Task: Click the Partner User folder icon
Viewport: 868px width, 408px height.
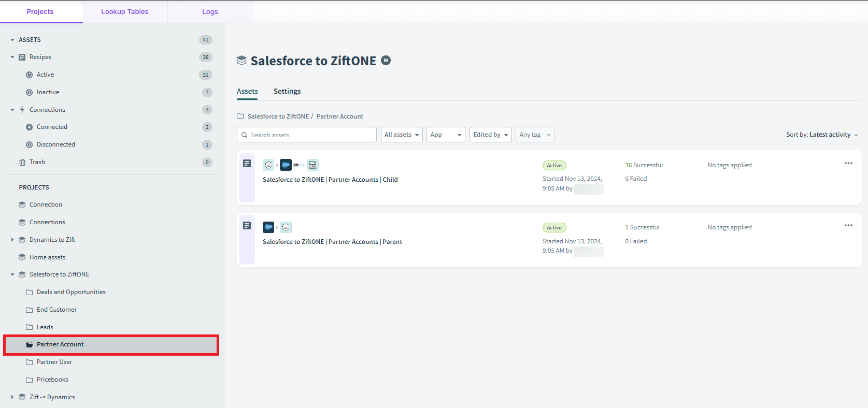Action: coord(30,362)
